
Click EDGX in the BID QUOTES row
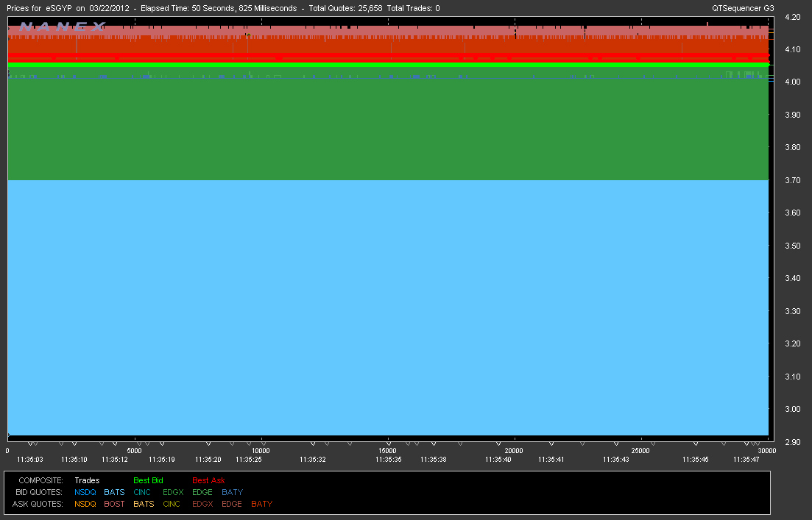(173, 492)
